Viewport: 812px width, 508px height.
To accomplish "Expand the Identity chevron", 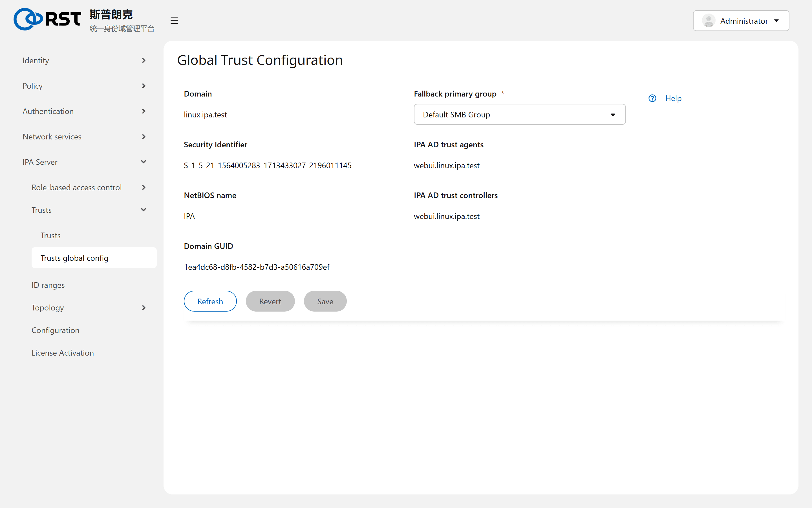I will [x=144, y=60].
